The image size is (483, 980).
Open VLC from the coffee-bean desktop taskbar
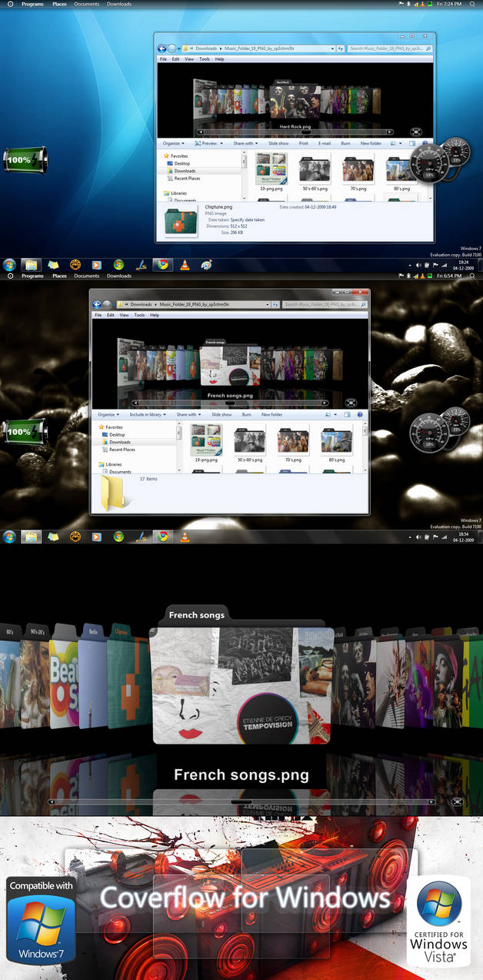tap(185, 537)
